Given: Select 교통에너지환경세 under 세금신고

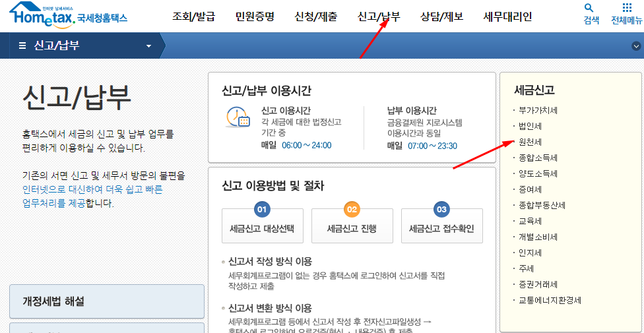Looking at the screenshot, I should point(550,300).
